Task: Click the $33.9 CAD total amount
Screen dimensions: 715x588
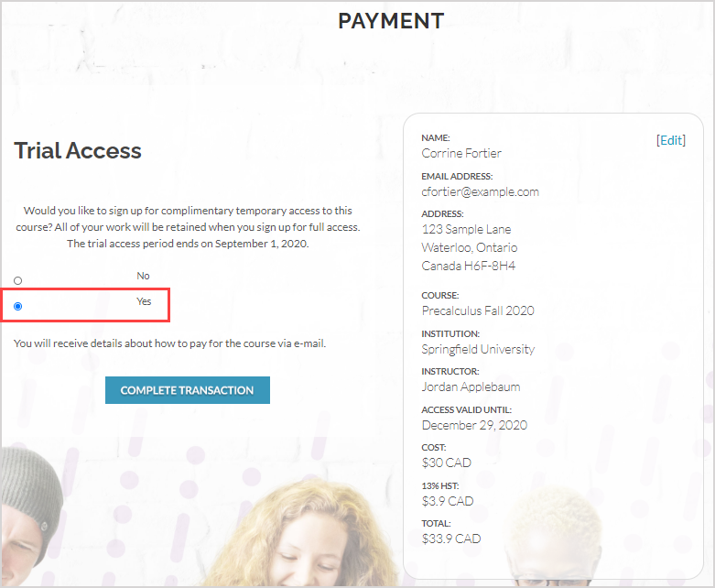Action: [451, 539]
